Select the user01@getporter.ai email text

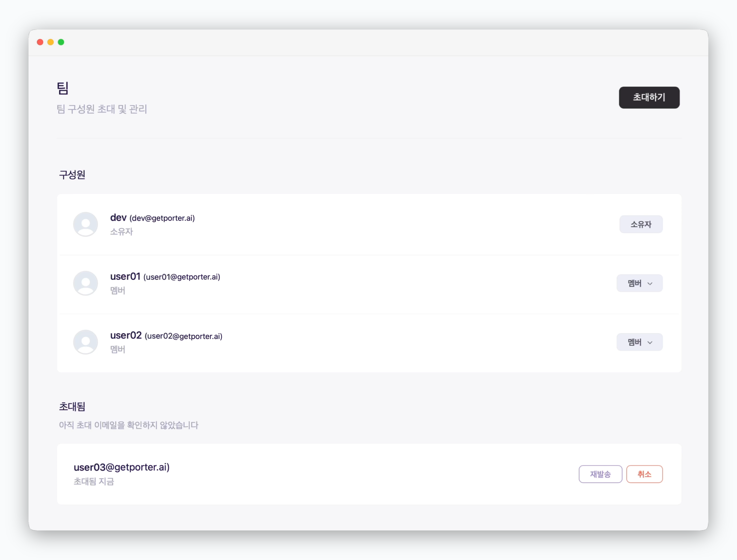pyautogui.click(x=182, y=277)
